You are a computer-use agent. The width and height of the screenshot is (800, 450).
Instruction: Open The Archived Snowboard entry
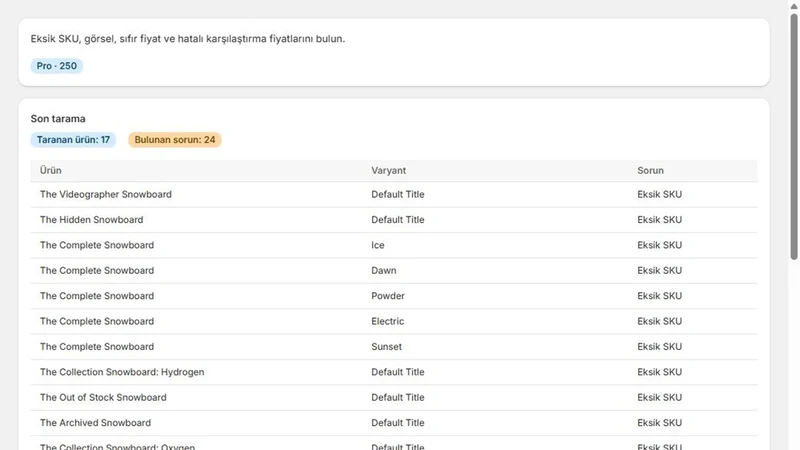click(95, 423)
